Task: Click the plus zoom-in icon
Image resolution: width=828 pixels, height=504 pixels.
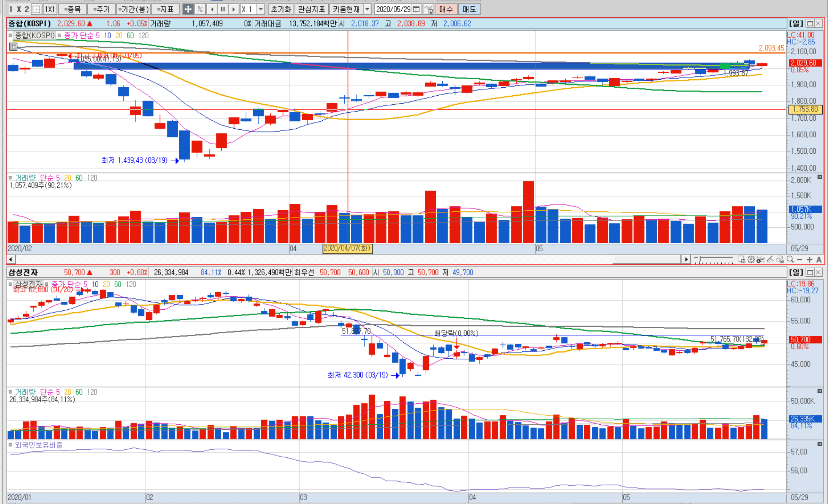Action: (x=809, y=260)
